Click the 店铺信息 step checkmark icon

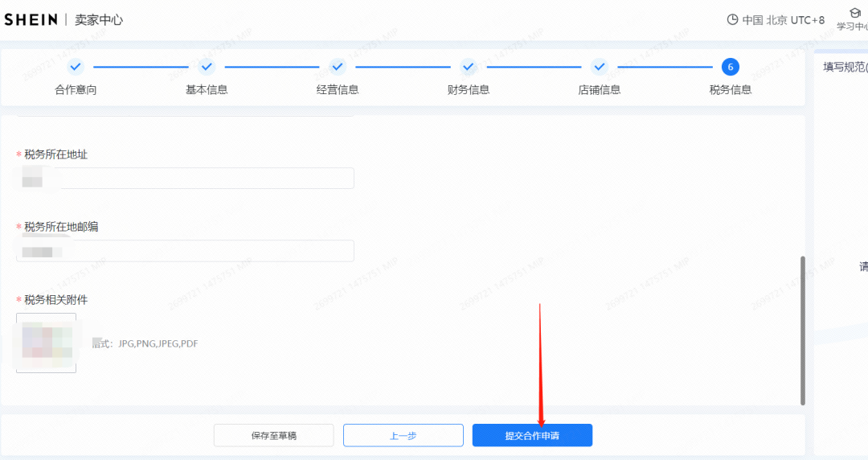click(x=600, y=67)
